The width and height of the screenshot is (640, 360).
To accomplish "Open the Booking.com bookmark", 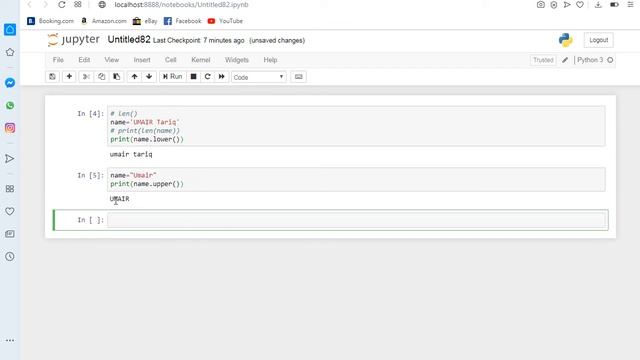I will [51, 21].
